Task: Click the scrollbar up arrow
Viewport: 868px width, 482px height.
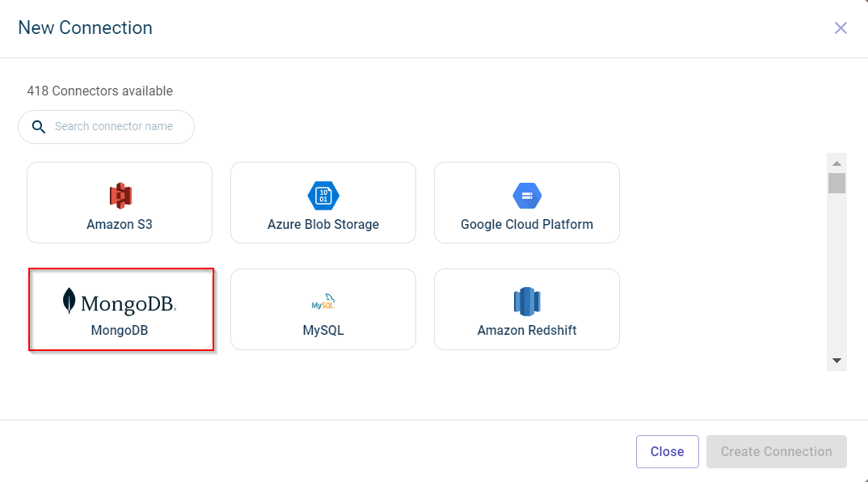Action: (x=836, y=163)
